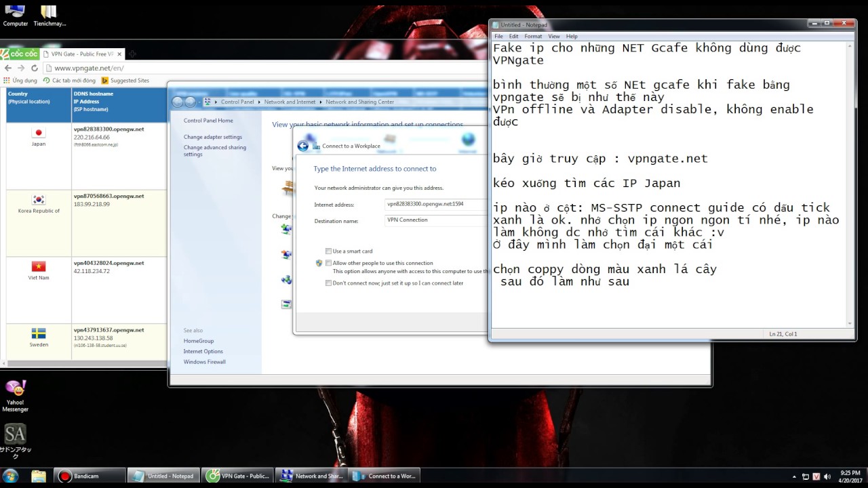Screen dimensions: 868x488
Task: Click the Internet address field
Action: pos(436,204)
